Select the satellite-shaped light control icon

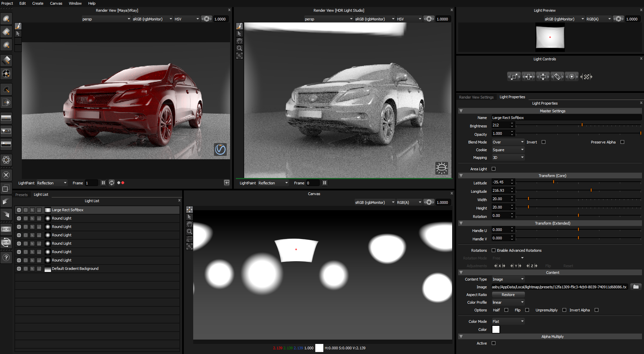[x=586, y=77]
